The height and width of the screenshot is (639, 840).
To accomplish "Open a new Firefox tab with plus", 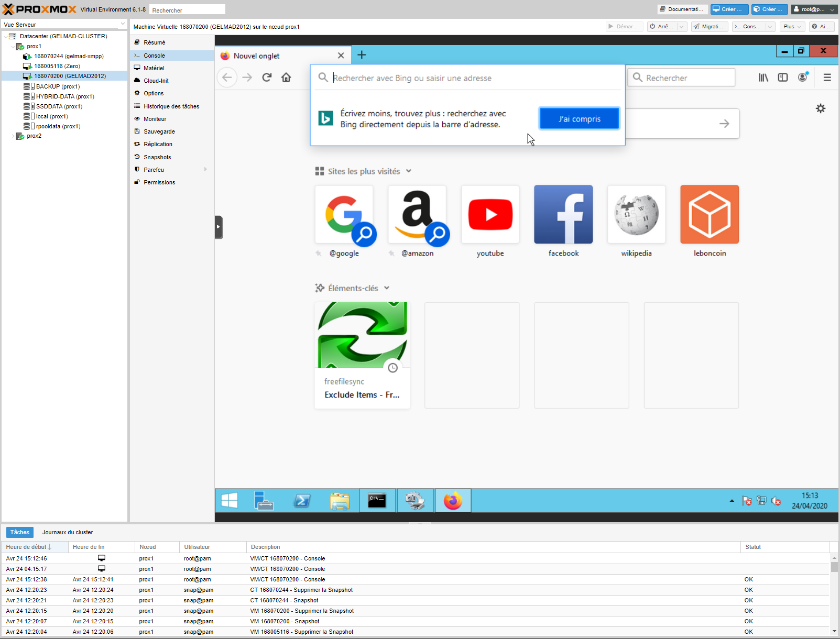I will (362, 55).
